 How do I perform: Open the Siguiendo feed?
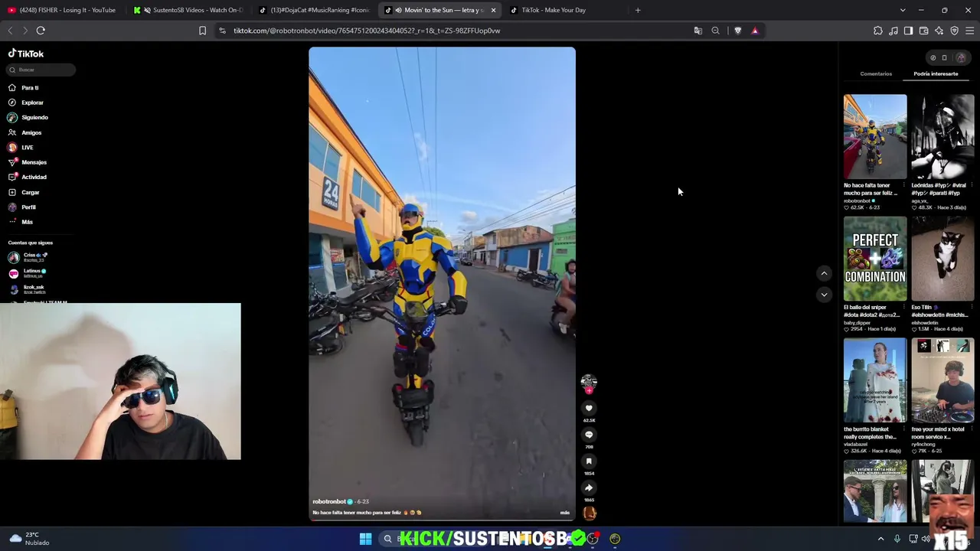tap(28, 117)
